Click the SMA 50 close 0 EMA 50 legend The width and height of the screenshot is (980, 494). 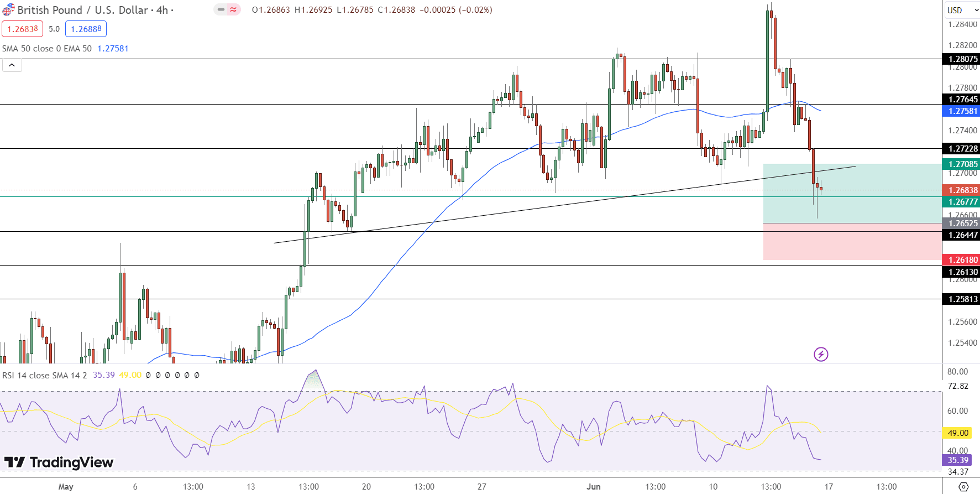(x=47, y=49)
